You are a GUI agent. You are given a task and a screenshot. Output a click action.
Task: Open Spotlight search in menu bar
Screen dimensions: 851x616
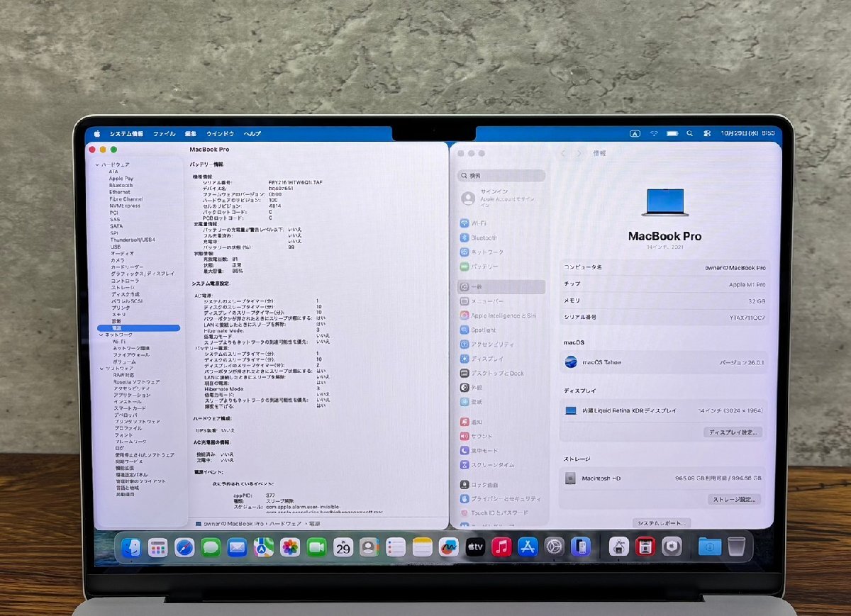tap(690, 133)
